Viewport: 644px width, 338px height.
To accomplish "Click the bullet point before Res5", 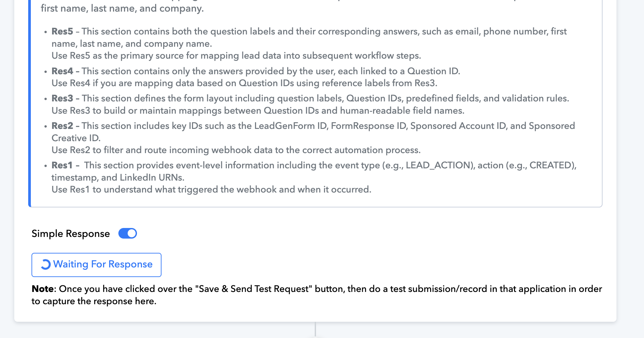I will tap(46, 32).
